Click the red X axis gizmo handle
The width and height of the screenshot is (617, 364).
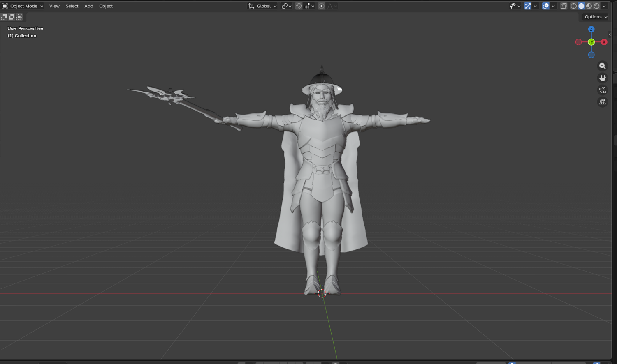click(604, 42)
